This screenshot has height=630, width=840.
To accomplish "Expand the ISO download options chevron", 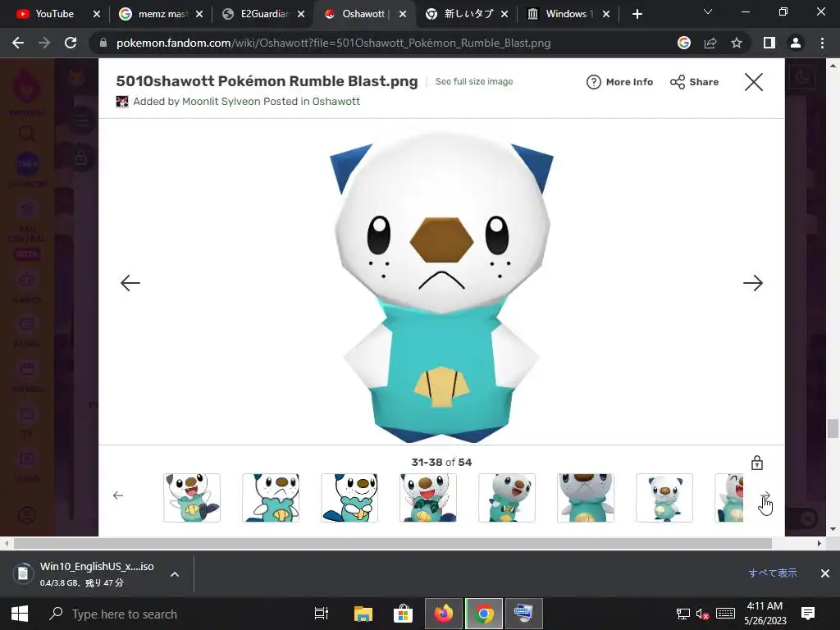I will [175, 573].
